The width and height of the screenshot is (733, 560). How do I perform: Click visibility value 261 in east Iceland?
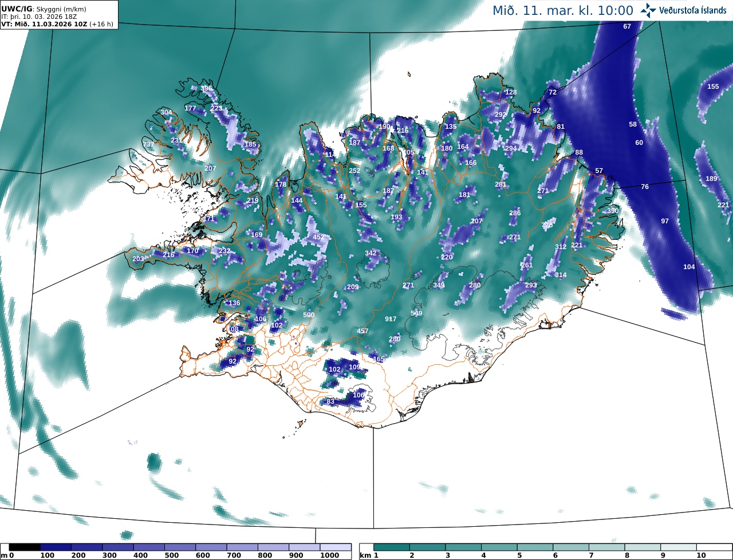pos(527,265)
